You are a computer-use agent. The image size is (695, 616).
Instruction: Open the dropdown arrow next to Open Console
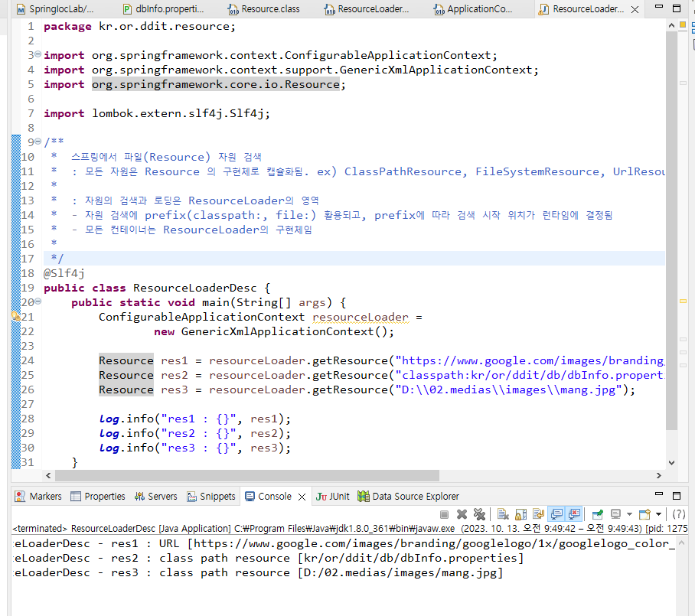(659, 514)
